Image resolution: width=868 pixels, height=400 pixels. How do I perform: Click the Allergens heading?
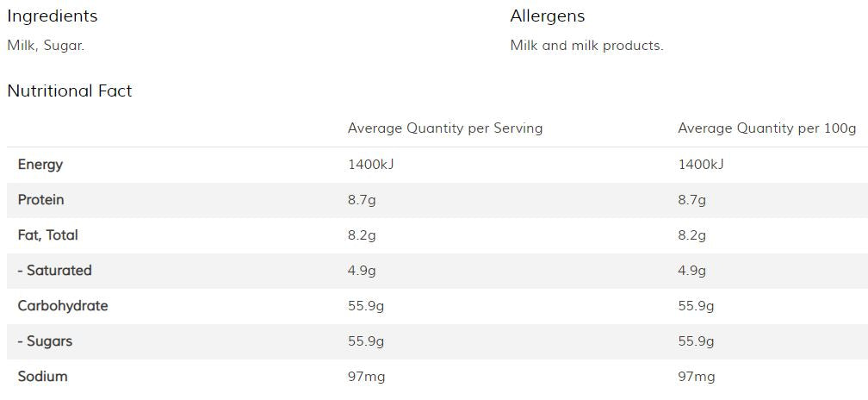547,16
